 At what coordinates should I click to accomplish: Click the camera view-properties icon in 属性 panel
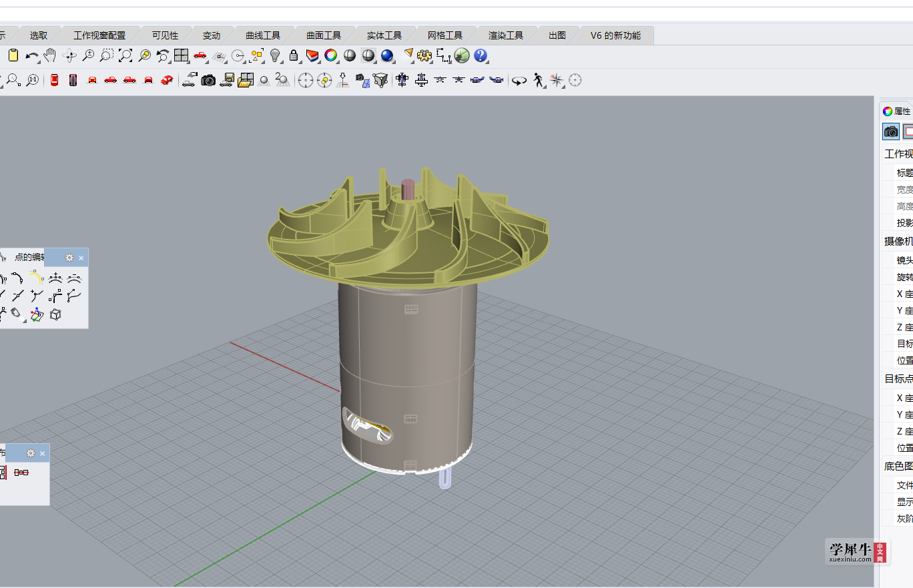tap(891, 131)
